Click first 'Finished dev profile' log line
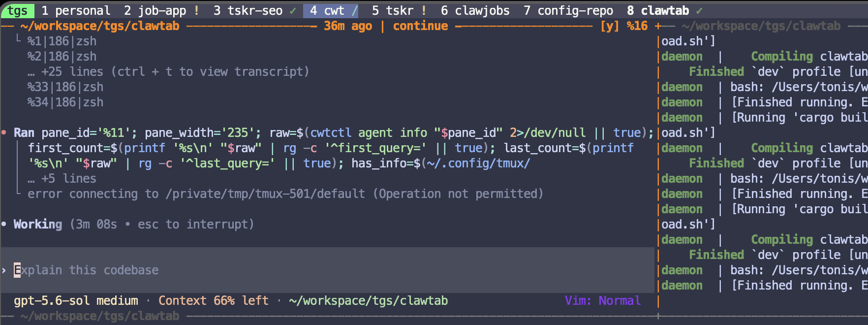The width and height of the screenshot is (868, 325). pos(778,71)
